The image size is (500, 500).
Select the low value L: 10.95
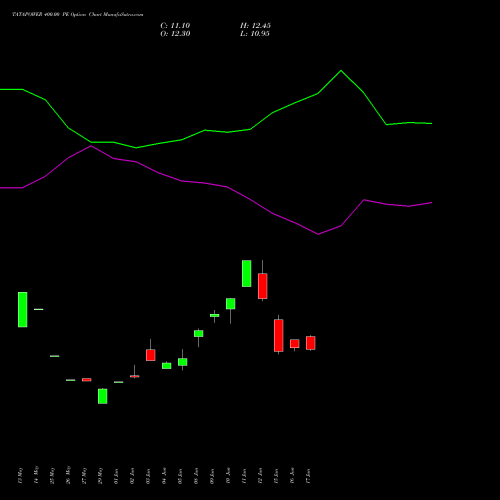click(255, 34)
